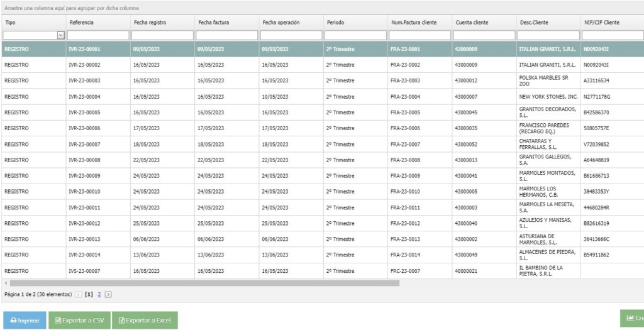
Task: Select current page 1 in pager
Action: click(89, 294)
